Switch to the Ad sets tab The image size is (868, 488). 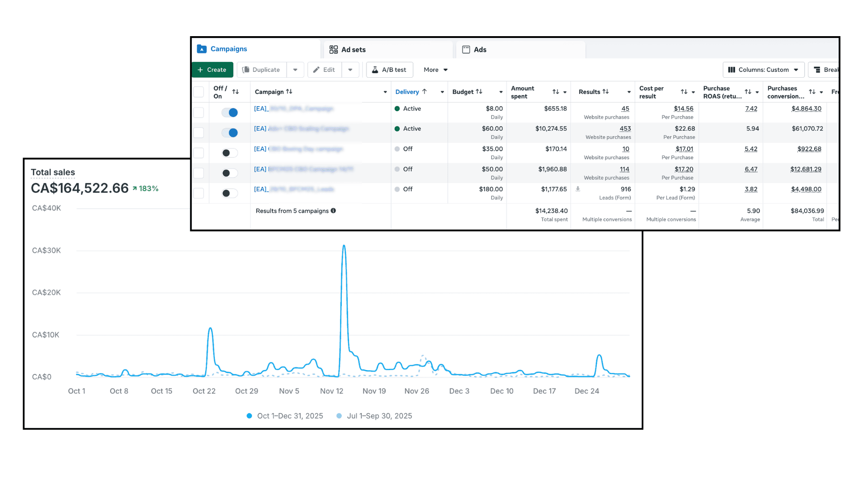[353, 50]
